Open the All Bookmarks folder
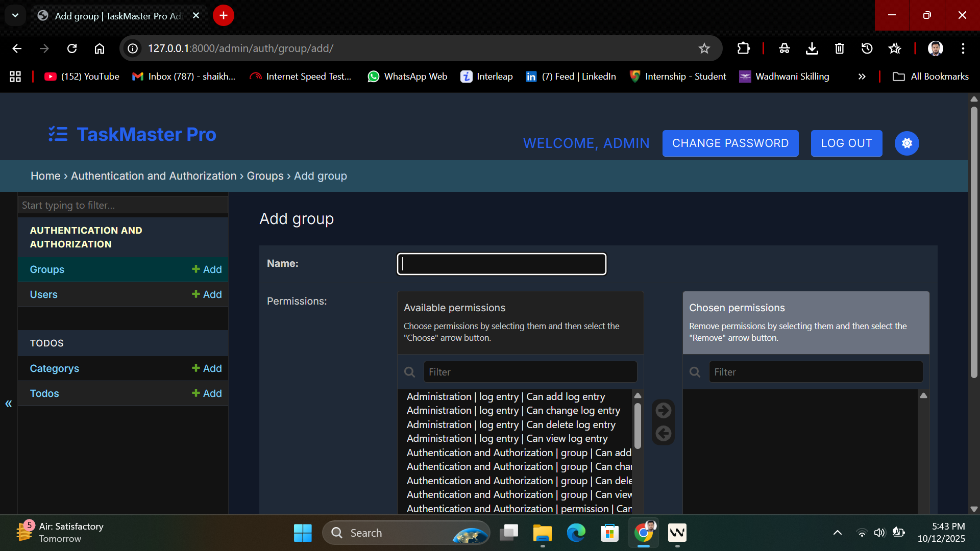 click(930, 77)
